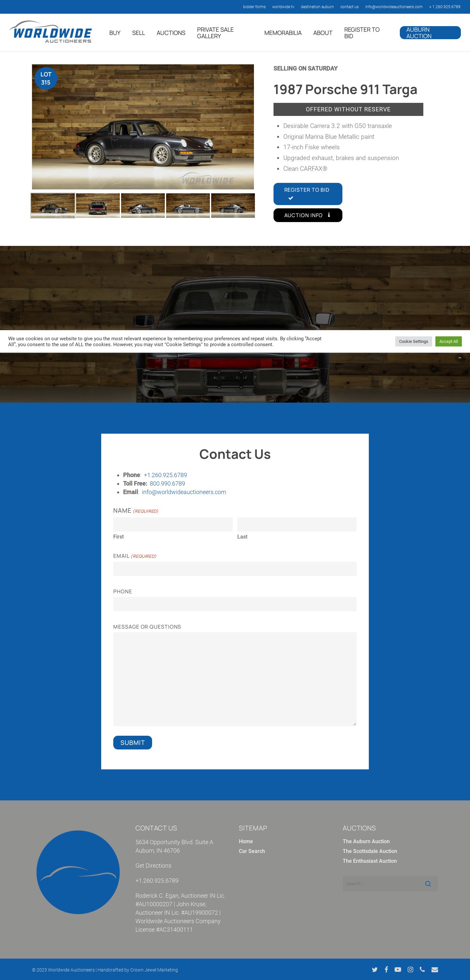The height and width of the screenshot is (980, 470).
Task: Click the phone icon in the footer
Action: click(422, 969)
